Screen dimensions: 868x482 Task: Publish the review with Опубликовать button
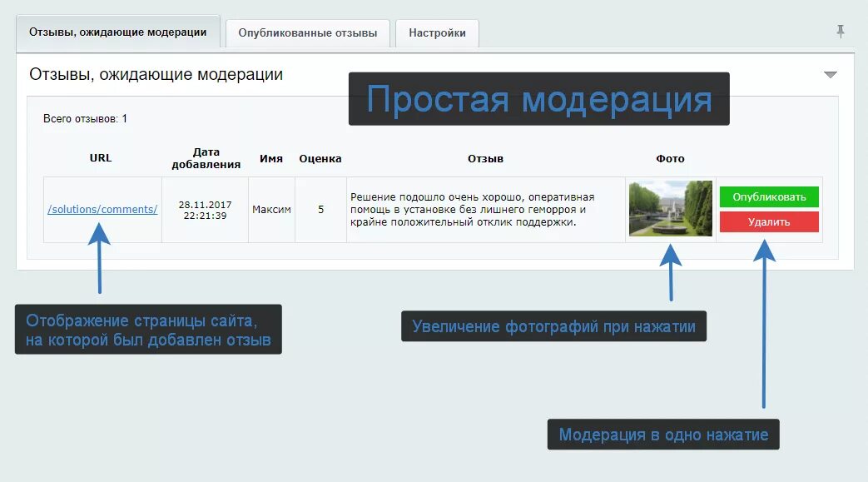[768, 196]
